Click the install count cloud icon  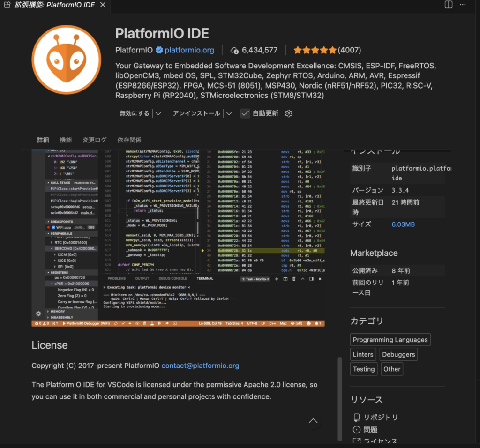pyautogui.click(x=235, y=50)
